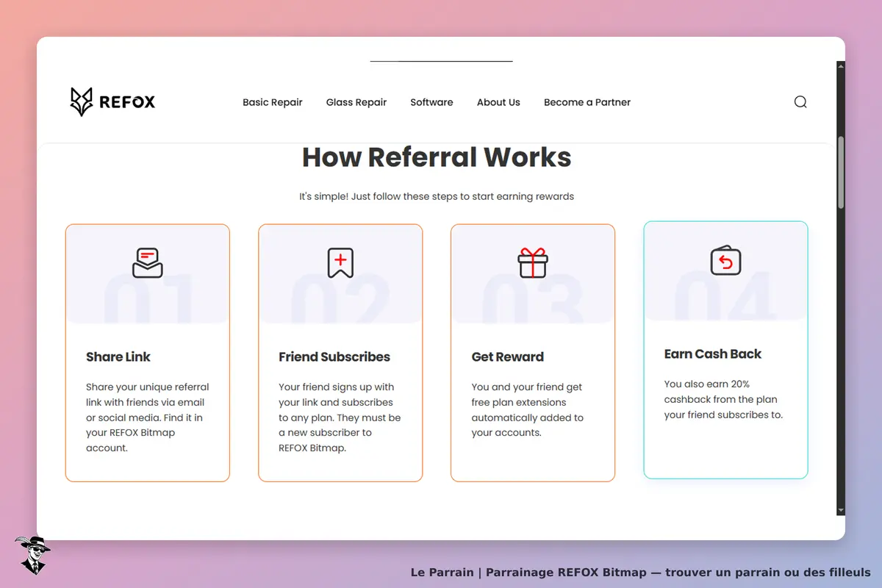The height and width of the screenshot is (588, 882).
Task: Click the Share Link description paragraph
Action: pos(148,417)
